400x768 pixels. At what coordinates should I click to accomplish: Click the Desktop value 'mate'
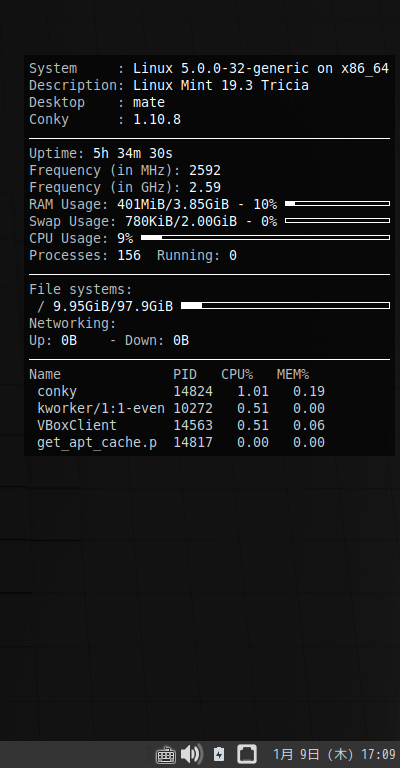tap(149, 103)
